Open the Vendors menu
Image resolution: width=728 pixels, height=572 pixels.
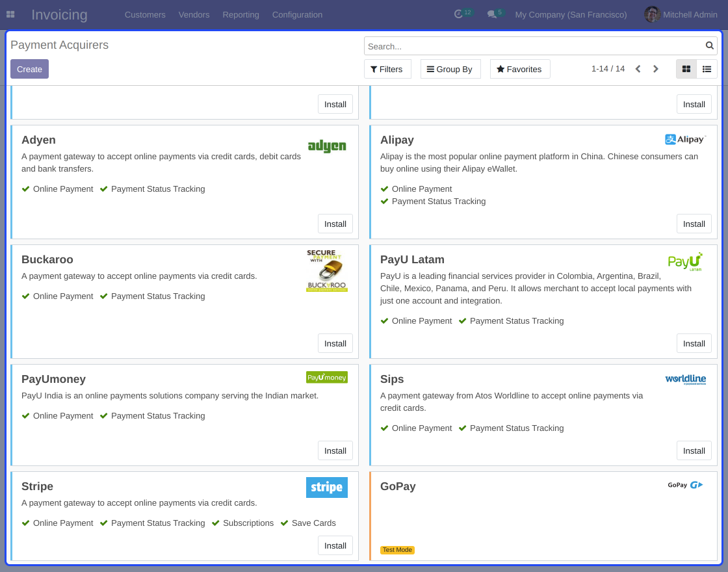click(x=194, y=14)
